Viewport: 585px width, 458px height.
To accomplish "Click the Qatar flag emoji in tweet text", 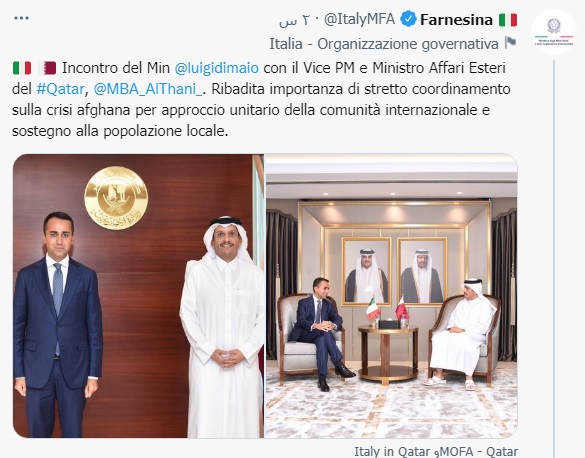I will pos(47,68).
